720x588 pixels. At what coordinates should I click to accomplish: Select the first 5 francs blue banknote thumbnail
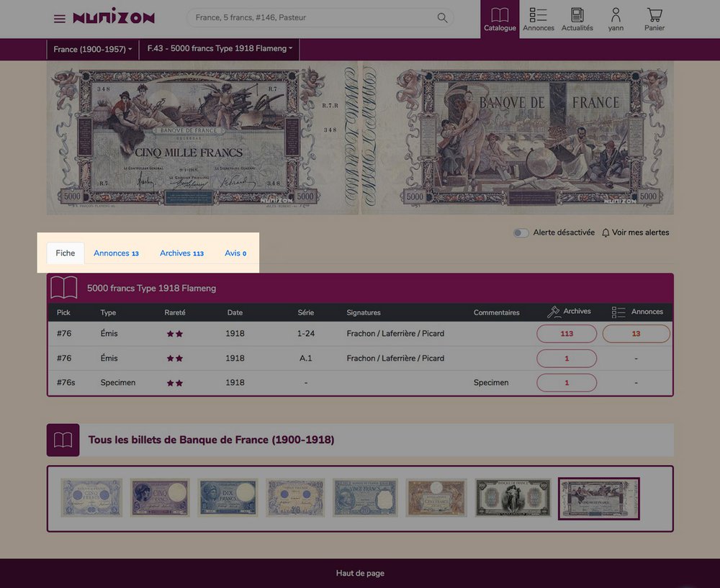tap(92, 497)
